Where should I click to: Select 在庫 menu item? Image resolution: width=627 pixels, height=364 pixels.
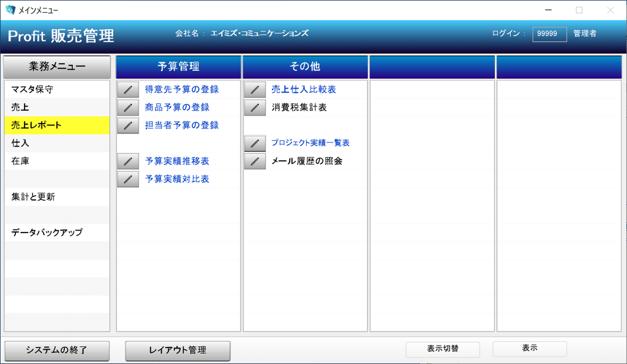click(x=57, y=161)
